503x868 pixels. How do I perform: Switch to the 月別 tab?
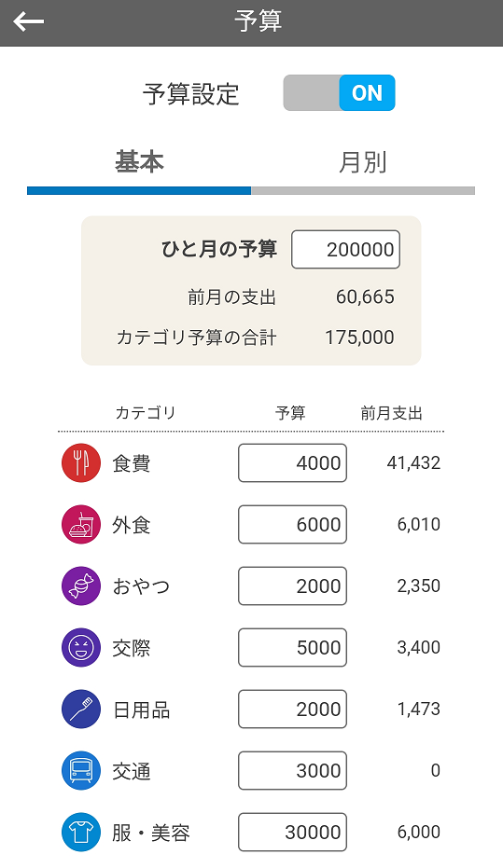(x=363, y=163)
